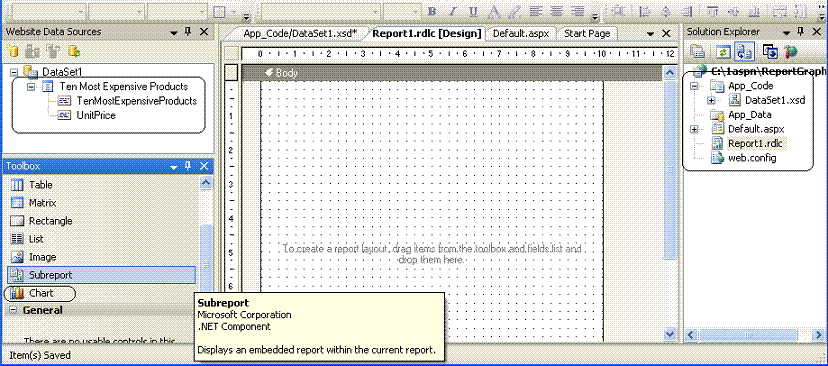Switch to Default.aspx tab
Screen dimensions: 828x366
pos(521,33)
